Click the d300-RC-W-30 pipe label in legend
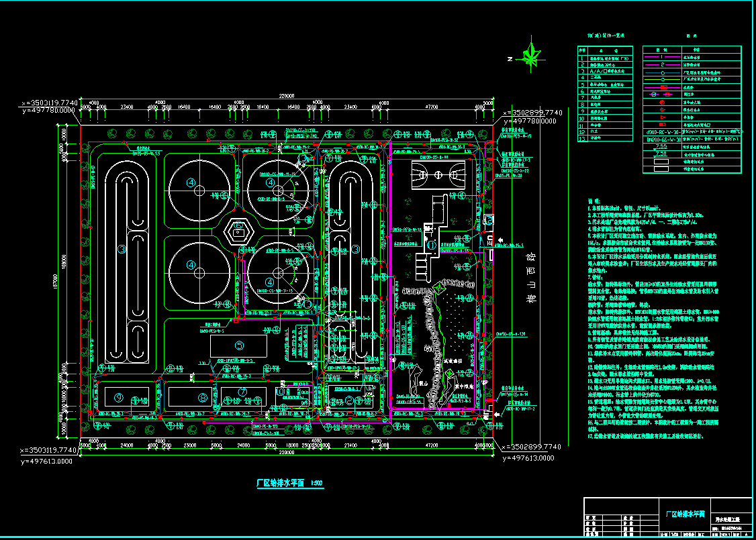This screenshot has height=540, width=756. point(663,131)
